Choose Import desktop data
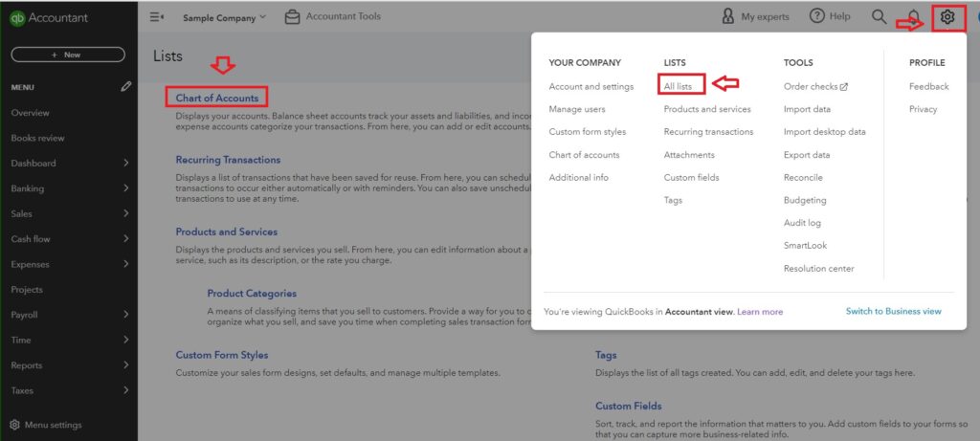 (x=824, y=132)
